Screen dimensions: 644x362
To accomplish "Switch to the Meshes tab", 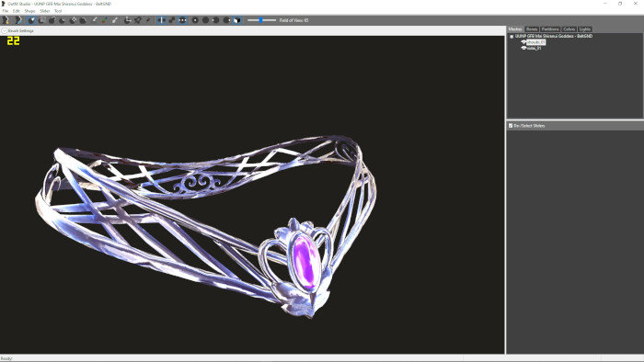I will [x=515, y=29].
